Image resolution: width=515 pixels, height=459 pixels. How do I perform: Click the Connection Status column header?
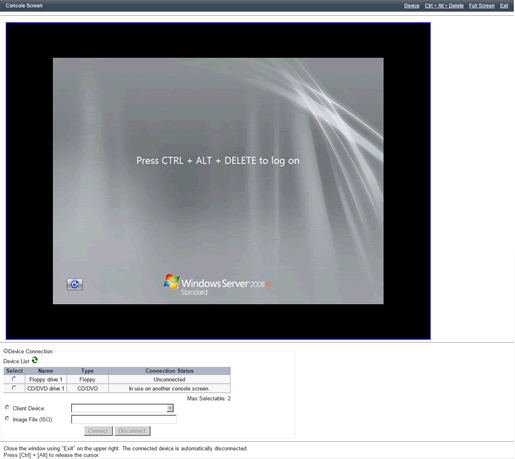click(x=169, y=371)
